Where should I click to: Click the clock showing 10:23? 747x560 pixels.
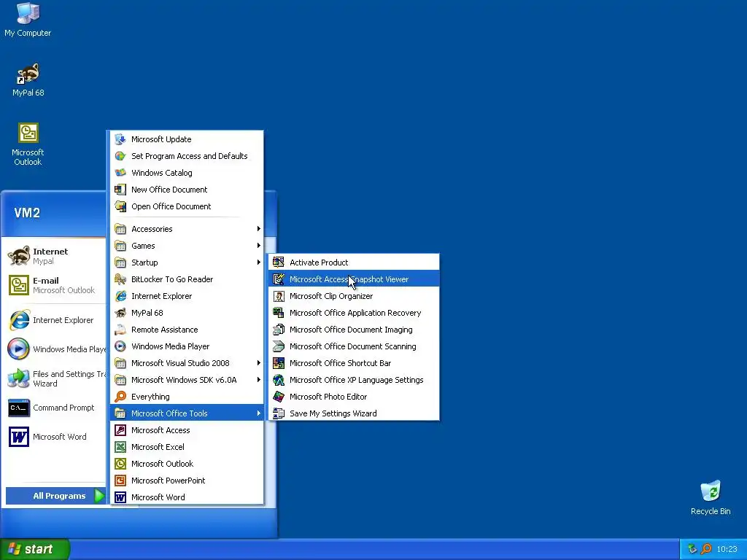click(727, 549)
